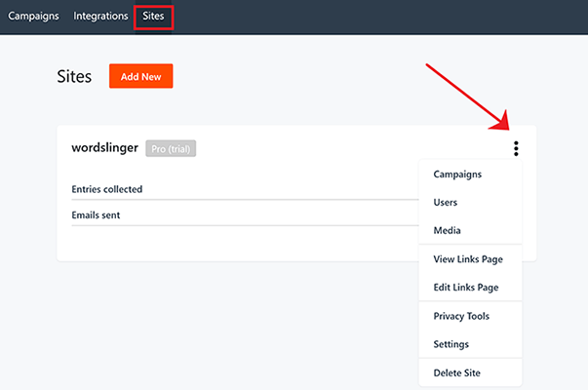Open Campaigns in the top navigation bar
Image resolution: width=588 pixels, height=390 pixels.
33,17
